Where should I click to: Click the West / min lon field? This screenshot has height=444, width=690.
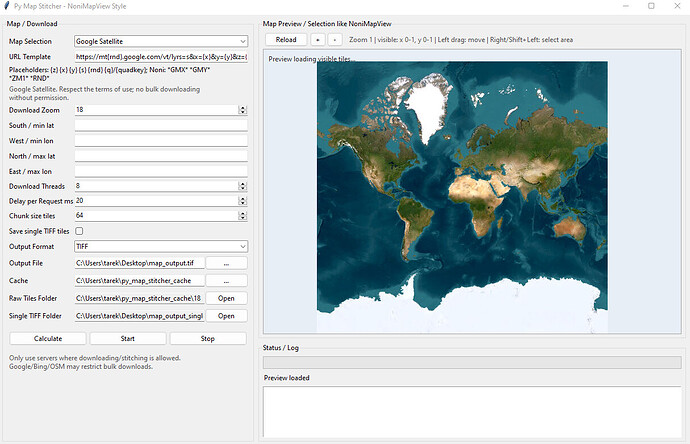161,141
